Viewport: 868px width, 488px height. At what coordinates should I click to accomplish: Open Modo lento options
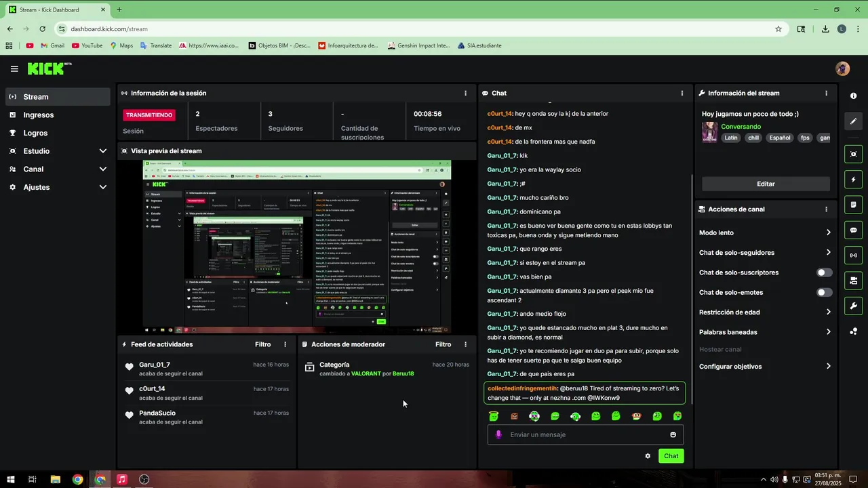(x=766, y=232)
